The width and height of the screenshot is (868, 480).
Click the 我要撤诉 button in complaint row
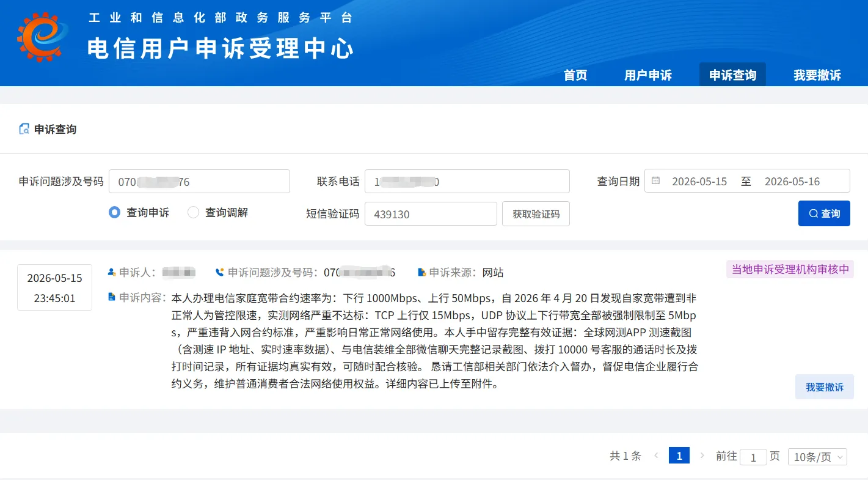tap(825, 387)
